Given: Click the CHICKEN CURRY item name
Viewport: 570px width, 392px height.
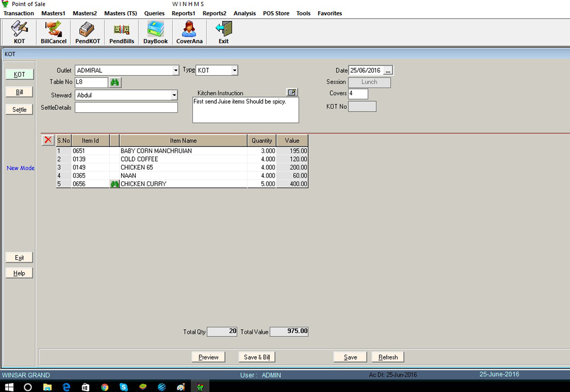Looking at the screenshot, I should (x=143, y=184).
